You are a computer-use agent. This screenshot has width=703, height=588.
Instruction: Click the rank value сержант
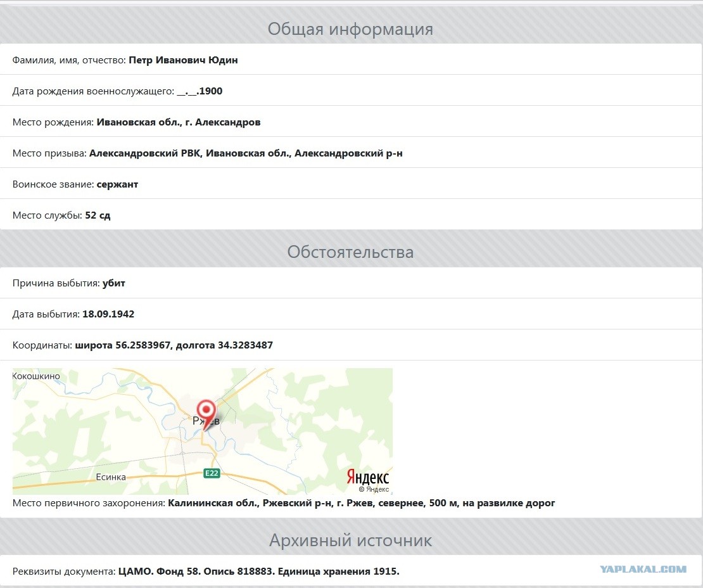pos(117,184)
